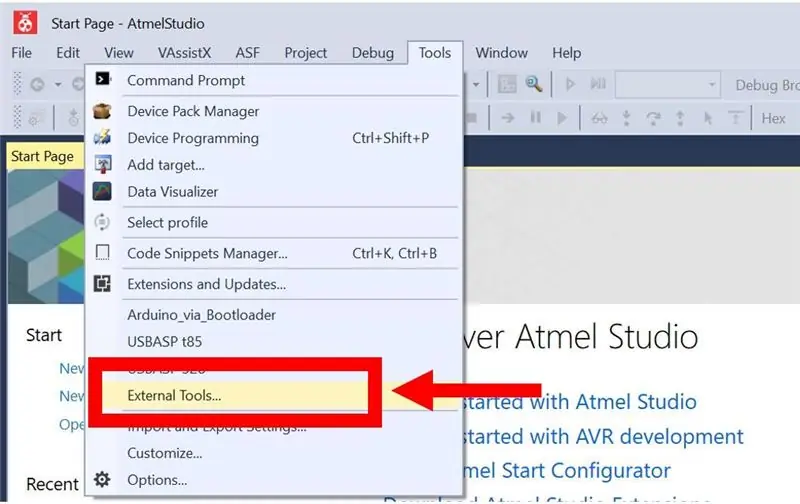This screenshot has width=800, height=504.
Task: Open the Debug menu
Action: [373, 53]
